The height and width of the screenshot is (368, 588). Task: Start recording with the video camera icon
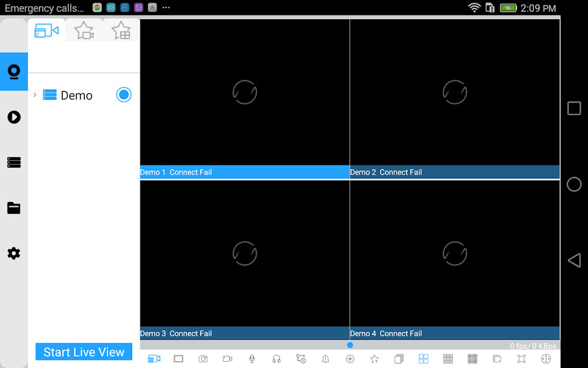pos(228,359)
